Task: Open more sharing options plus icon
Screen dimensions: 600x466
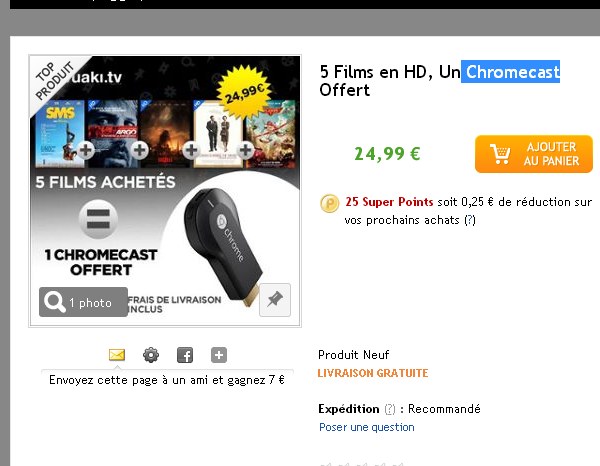Action: pos(219,355)
